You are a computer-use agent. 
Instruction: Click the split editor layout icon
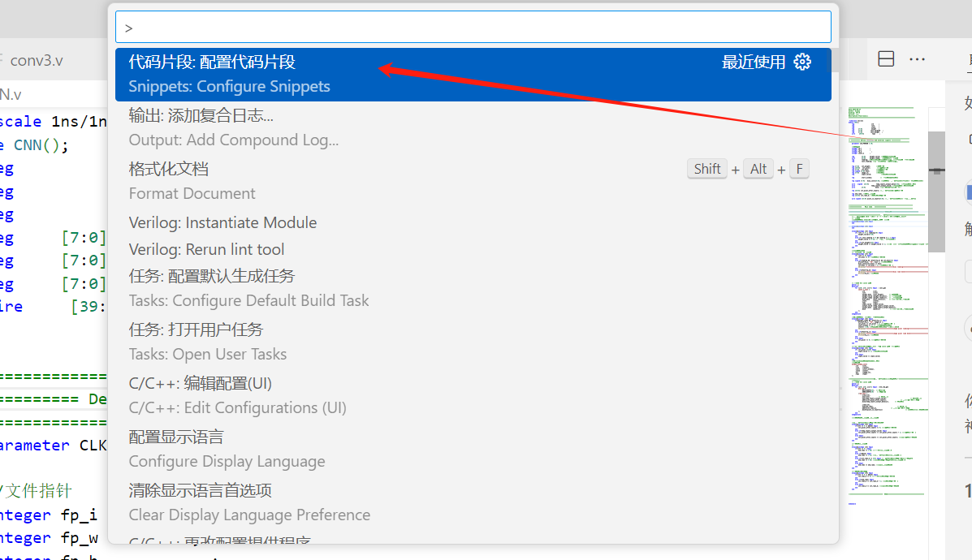click(x=886, y=59)
